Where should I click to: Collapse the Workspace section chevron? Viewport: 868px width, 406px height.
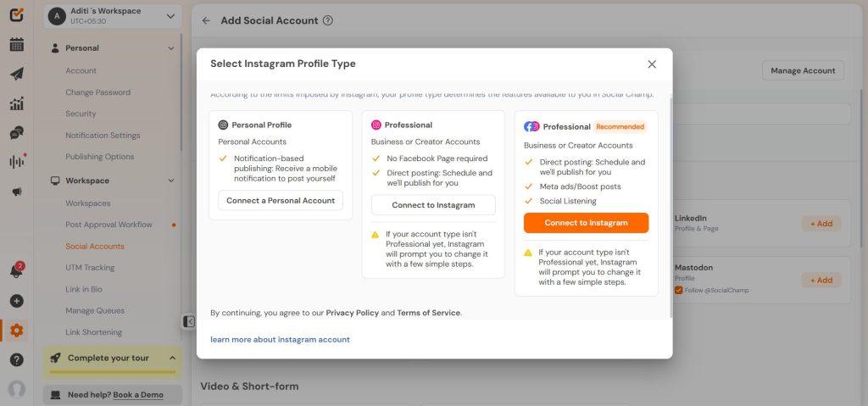pyautogui.click(x=171, y=181)
